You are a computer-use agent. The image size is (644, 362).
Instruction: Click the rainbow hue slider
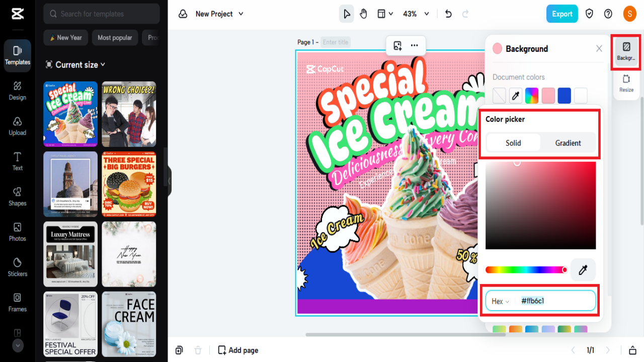(x=526, y=270)
